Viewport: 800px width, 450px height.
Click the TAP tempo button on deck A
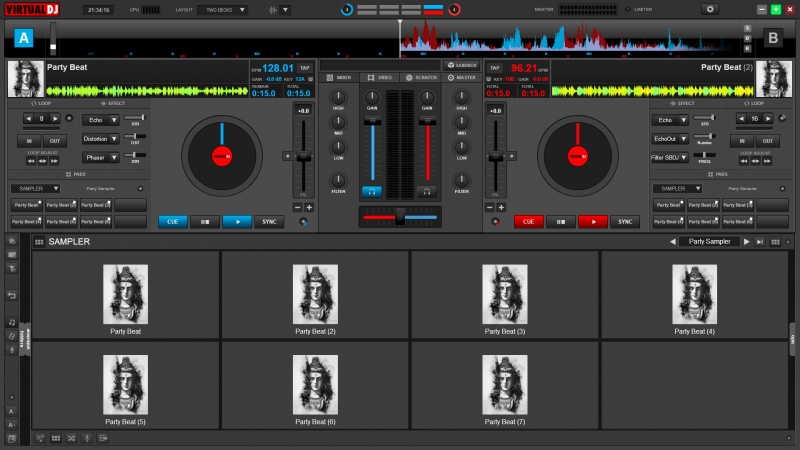[x=305, y=67]
